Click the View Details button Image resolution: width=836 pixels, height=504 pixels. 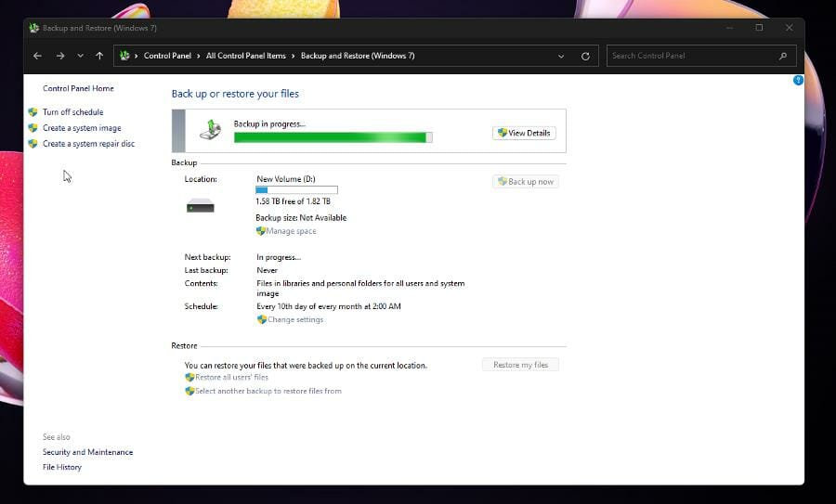coord(524,133)
